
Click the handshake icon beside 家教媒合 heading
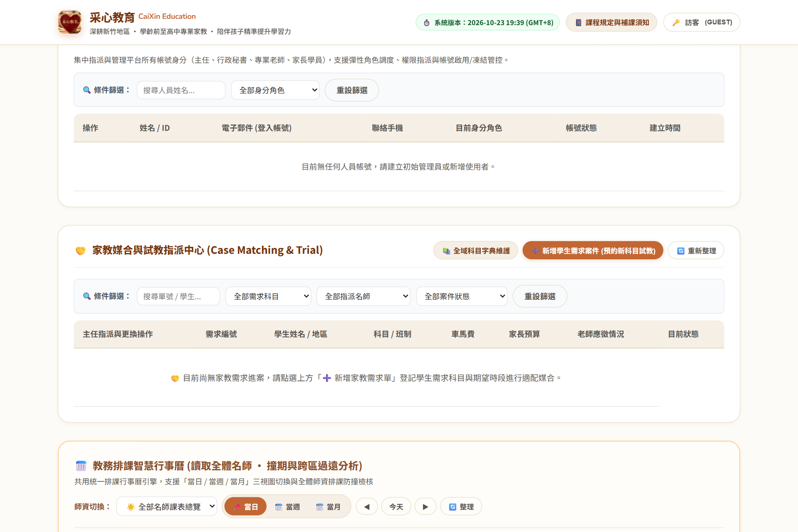(x=81, y=250)
